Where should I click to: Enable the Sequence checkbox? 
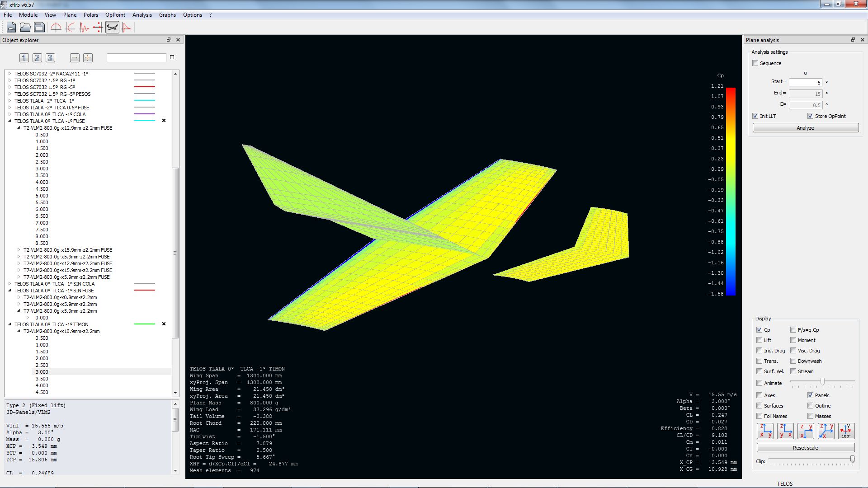click(x=755, y=63)
